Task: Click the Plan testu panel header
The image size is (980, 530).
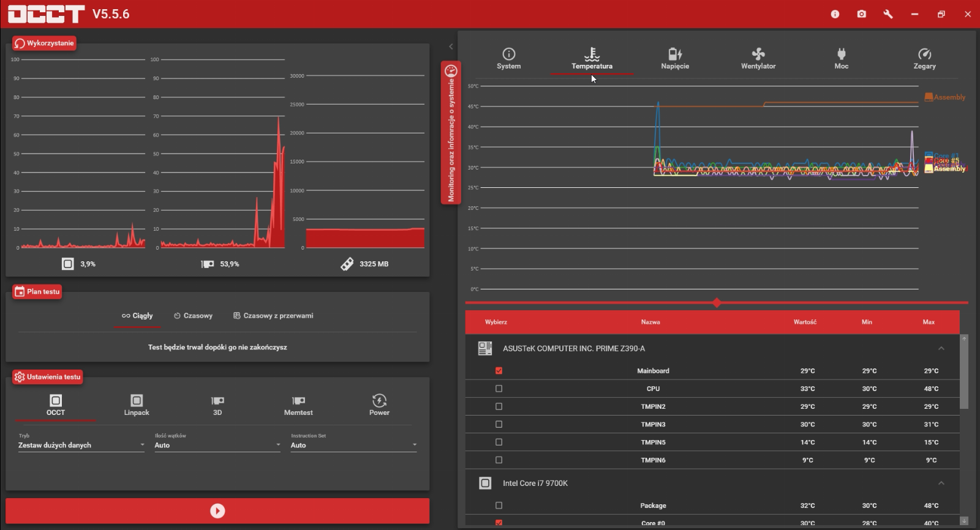Action: (x=37, y=291)
